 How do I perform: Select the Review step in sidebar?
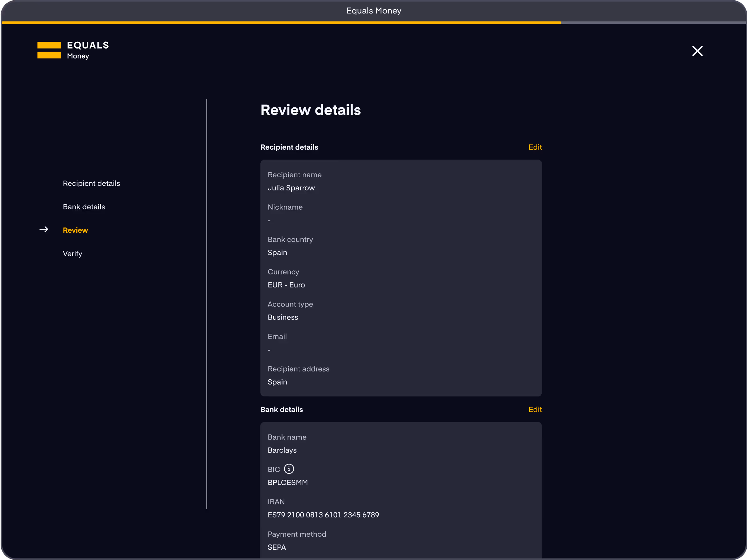point(75,230)
